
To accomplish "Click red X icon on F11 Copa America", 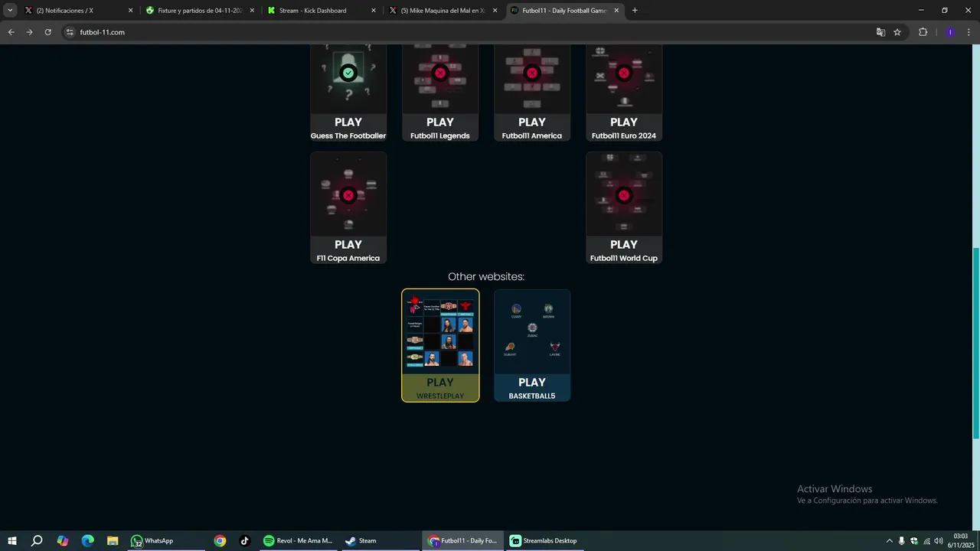I will pos(348,195).
